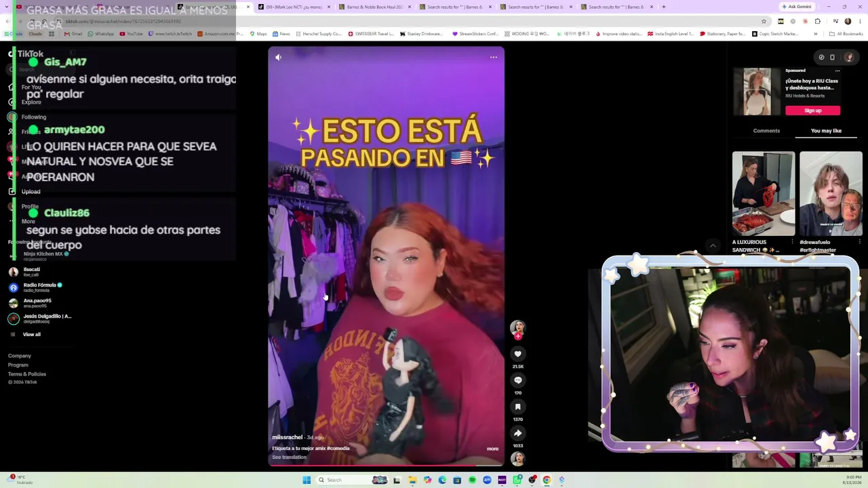Image resolution: width=868 pixels, height=488 pixels.
Task: Open the Ninja Kitchen MX followed account
Action: 39,256
